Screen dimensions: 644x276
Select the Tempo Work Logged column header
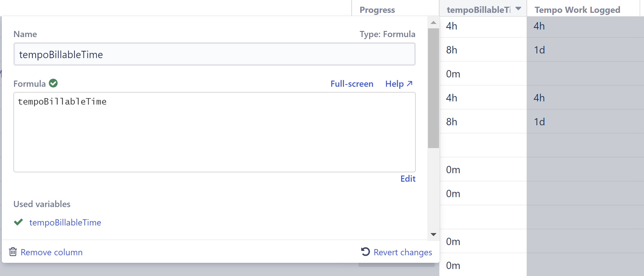[577, 10]
